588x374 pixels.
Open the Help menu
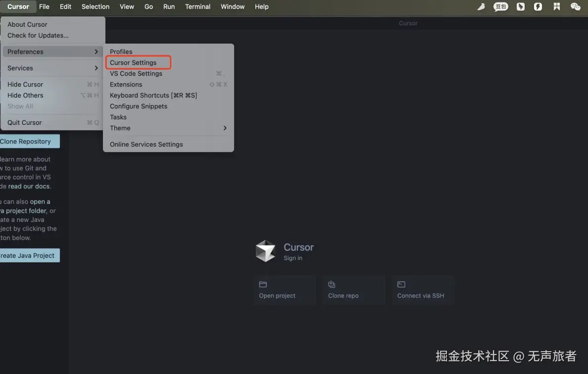261,7
